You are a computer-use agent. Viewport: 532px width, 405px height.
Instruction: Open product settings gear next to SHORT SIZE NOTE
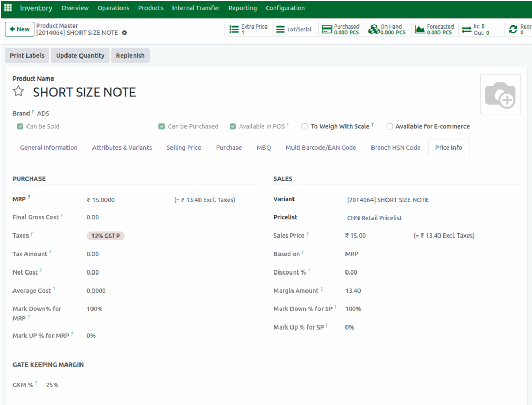click(124, 32)
